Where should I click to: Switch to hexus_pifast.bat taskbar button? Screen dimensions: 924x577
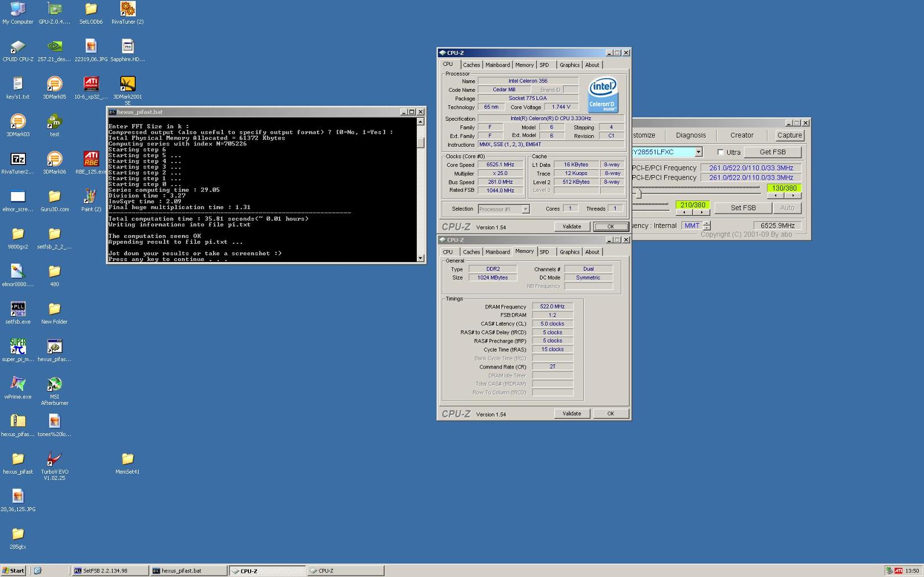tap(188, 571)
